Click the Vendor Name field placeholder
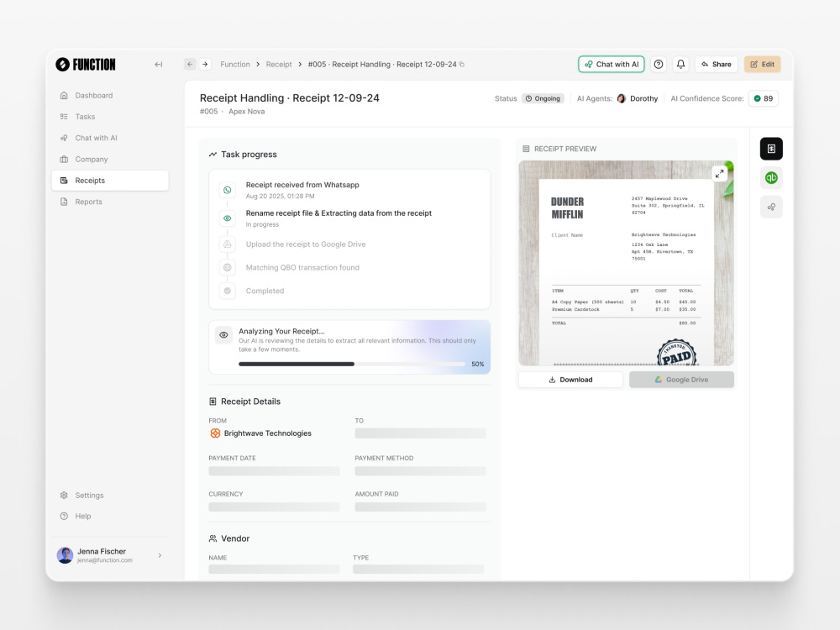This screenshot has width=840, height=630. click(x=275, y=569)
